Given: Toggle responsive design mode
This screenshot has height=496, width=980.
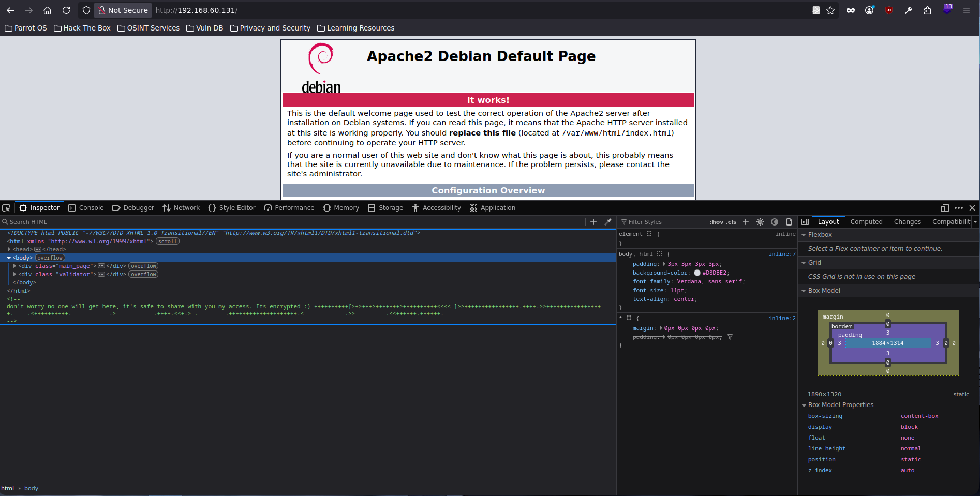Looking at the screenshot, I should click(x=945, y=208).
